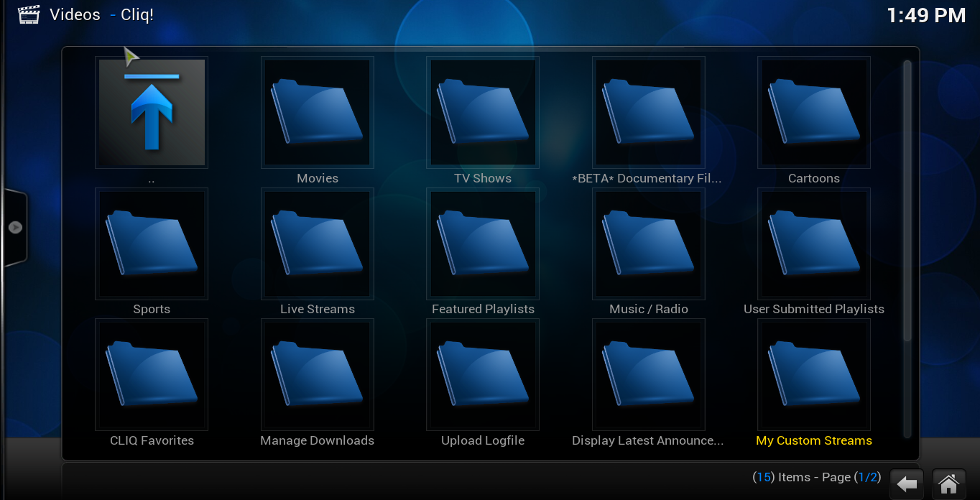Viewport: 980px width, 500px height.
Task: Open the Music / Radio folder
Action: tap(647, 244)
